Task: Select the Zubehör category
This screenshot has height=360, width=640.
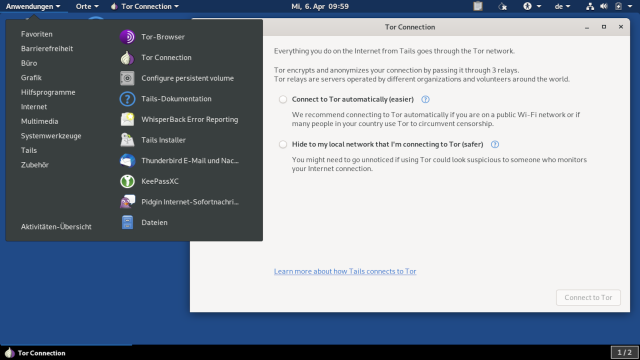Action: coord(35,165)
